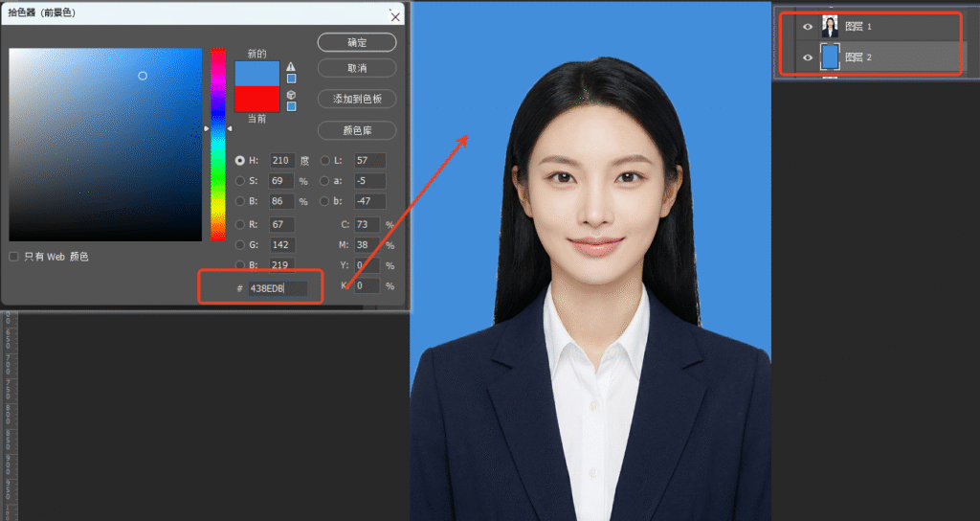Pick a color in the saturation-brightness field
The width and height of the screenshot is (980, 521).
[105, 145]
